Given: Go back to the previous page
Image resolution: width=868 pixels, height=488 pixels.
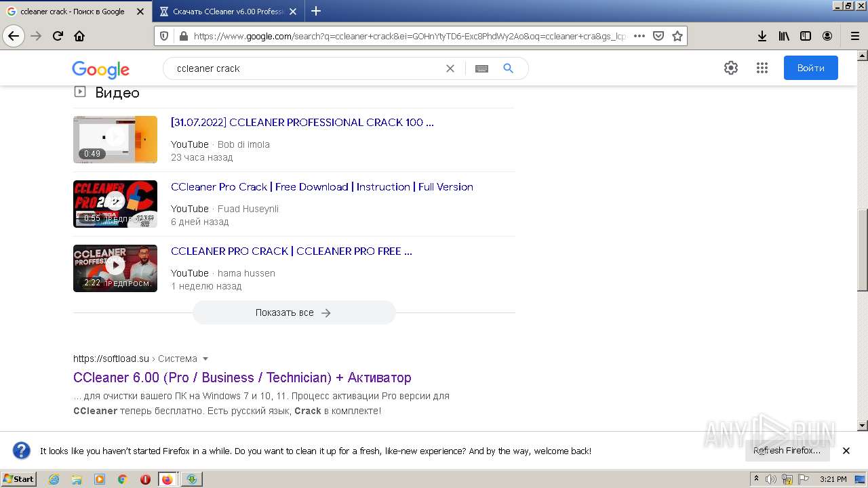Looking at the screenshot, I should point(14,36).
